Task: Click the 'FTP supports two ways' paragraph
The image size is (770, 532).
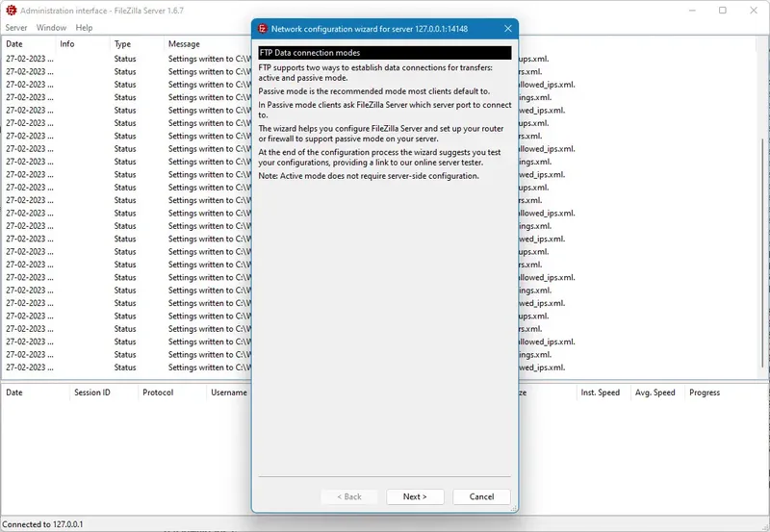Action: [x=375, y=73]
